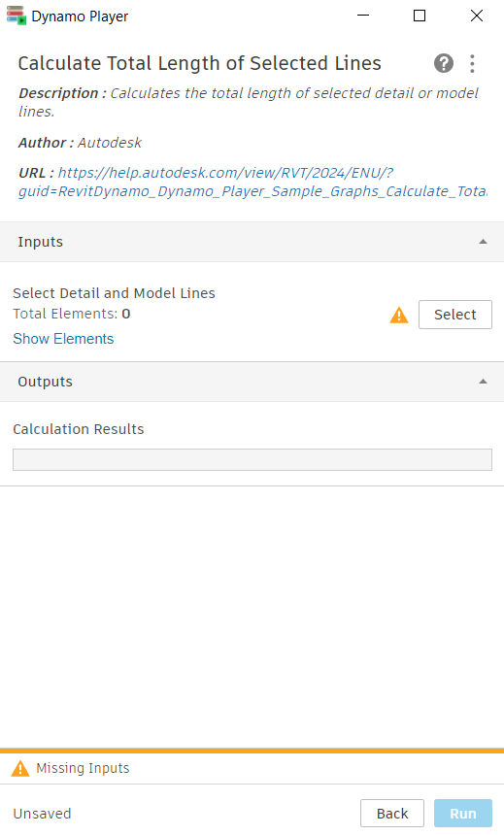Collapse the Inputs section arrow
Image resolution: width=504 pixels, height=835 pixels.
483,242
